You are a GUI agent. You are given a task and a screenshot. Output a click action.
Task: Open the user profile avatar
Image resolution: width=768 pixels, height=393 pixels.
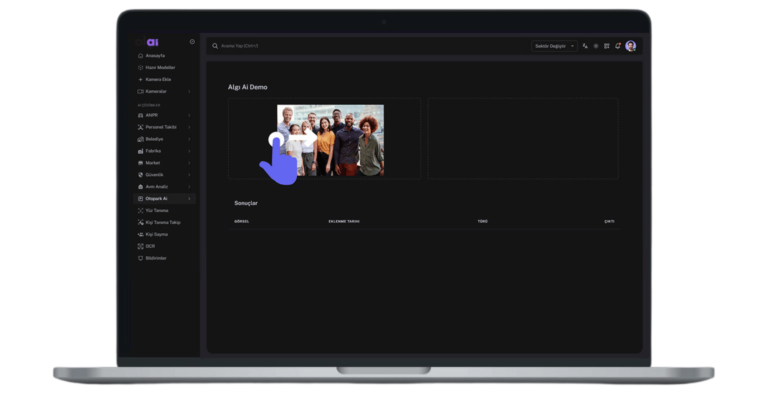pyautogui.click(x=631, y=46)
